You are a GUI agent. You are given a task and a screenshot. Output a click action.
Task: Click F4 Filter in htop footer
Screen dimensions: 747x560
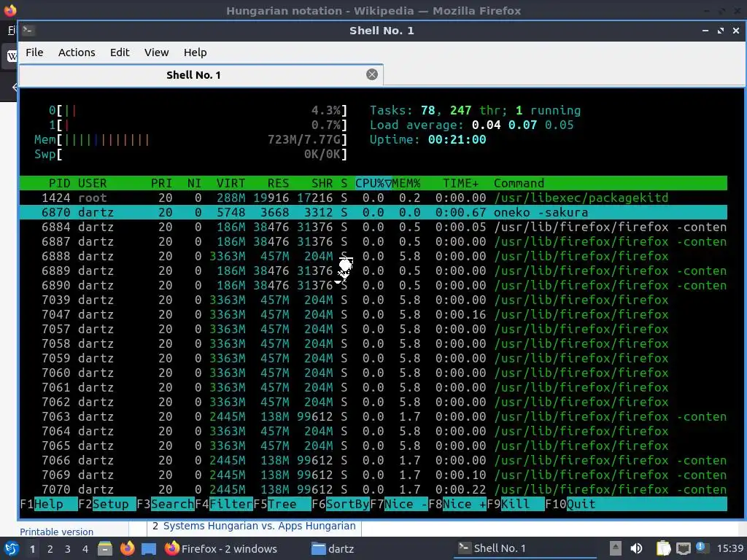point(224,504)
